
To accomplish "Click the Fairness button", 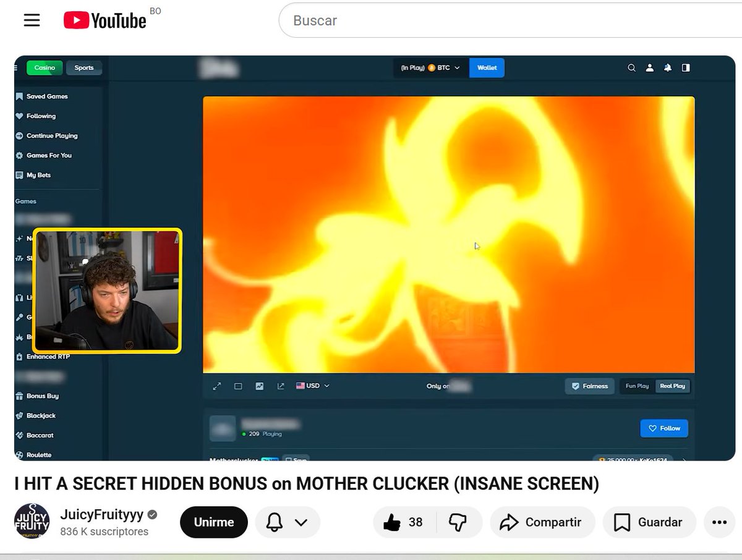I will [590, 386].
